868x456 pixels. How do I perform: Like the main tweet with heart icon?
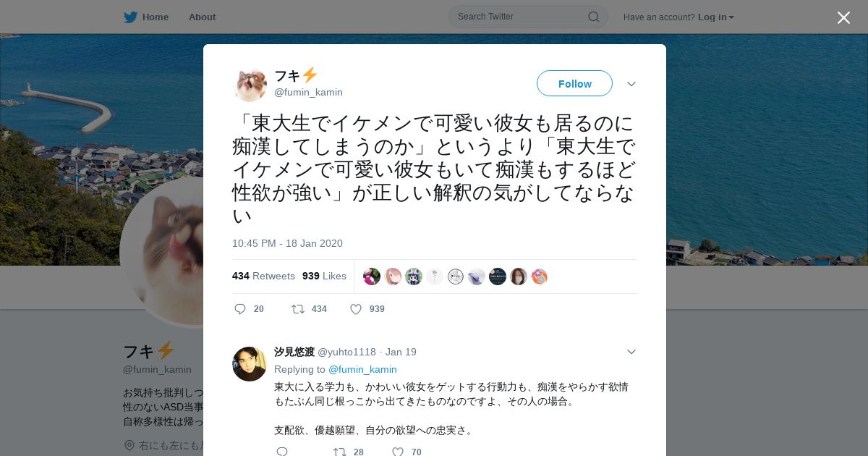coord(356,309)
